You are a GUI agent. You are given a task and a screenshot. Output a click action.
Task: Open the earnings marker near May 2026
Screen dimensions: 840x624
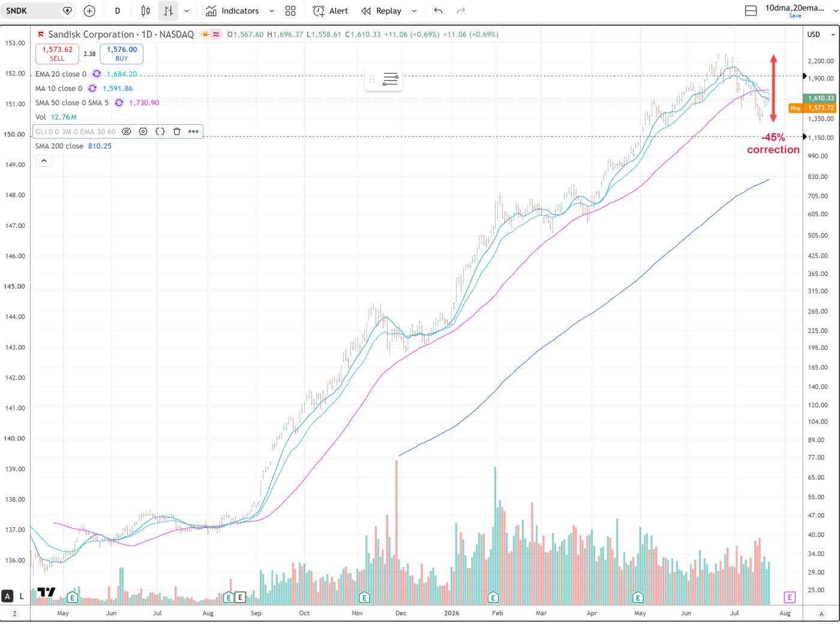638,598
